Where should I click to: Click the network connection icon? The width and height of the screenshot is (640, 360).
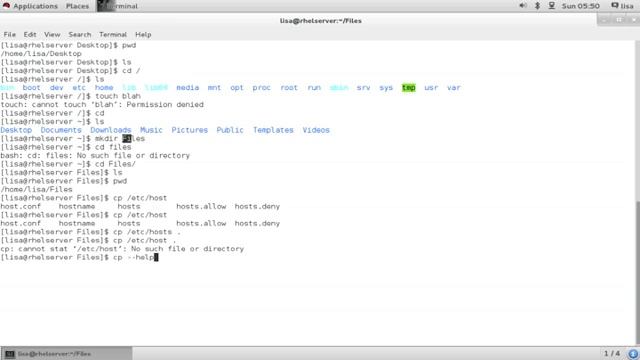coord(551,6)
